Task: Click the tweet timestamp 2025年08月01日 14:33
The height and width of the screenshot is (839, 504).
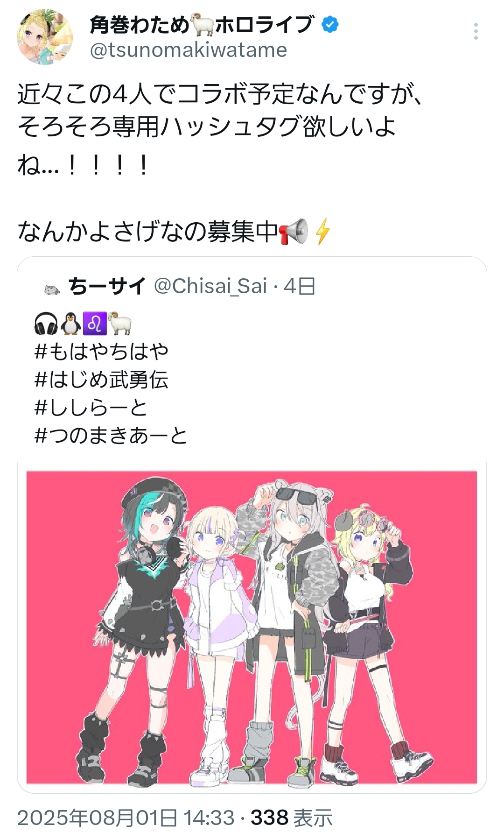Action: (126, 818)
